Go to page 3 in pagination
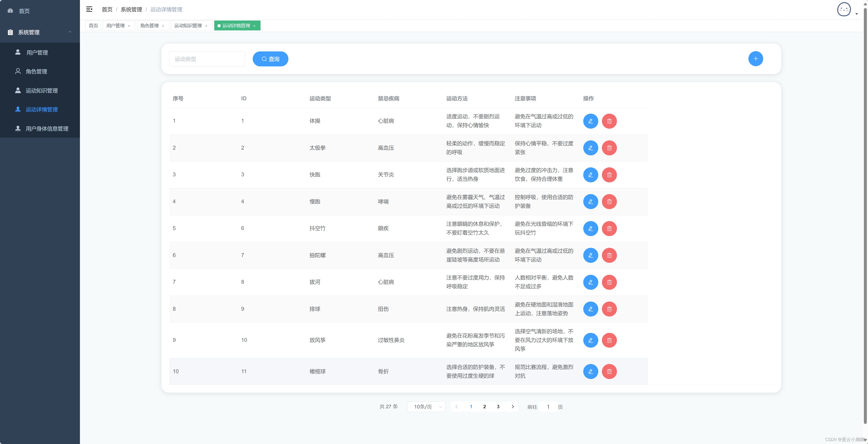This screenshot has height=444, width=868. click(x=498, y=407)
